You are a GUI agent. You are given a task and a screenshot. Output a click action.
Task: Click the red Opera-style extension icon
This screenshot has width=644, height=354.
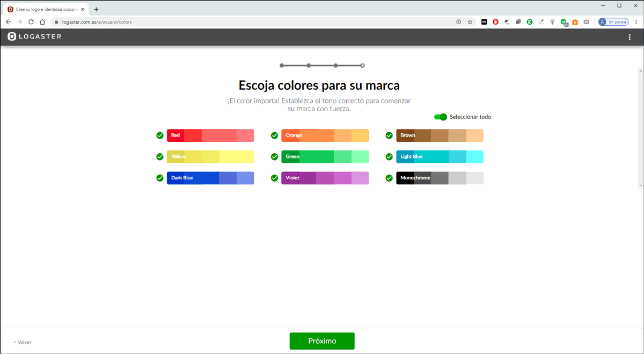495,22
